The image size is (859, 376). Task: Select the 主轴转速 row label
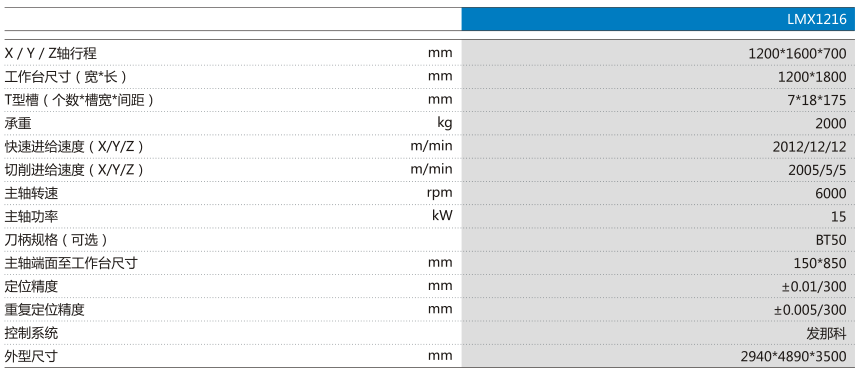[31, 193]
